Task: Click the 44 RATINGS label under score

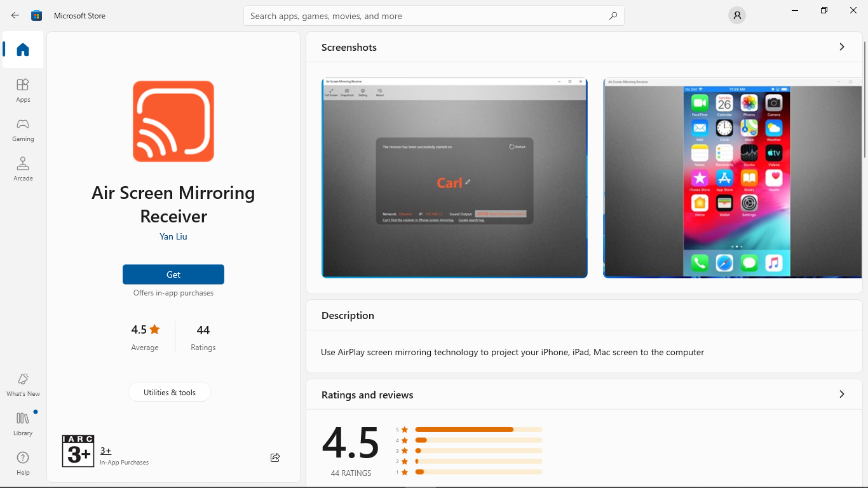Action: click(351, 473)
